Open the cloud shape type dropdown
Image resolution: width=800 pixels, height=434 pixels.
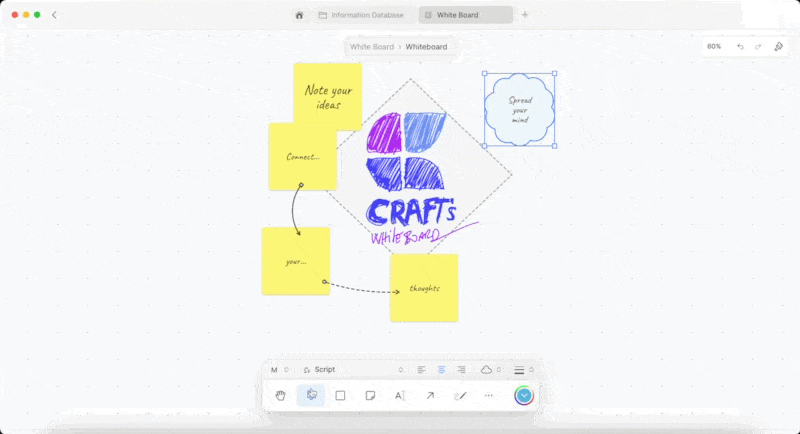[491, 370]
